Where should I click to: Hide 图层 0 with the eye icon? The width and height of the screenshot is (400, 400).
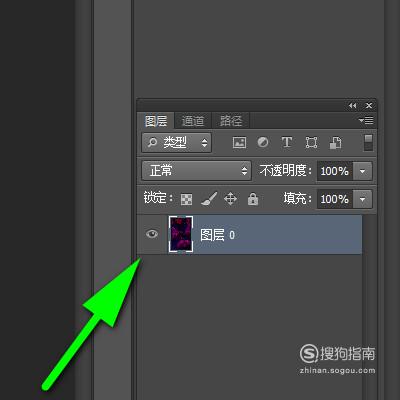click(x=152, y=234)
